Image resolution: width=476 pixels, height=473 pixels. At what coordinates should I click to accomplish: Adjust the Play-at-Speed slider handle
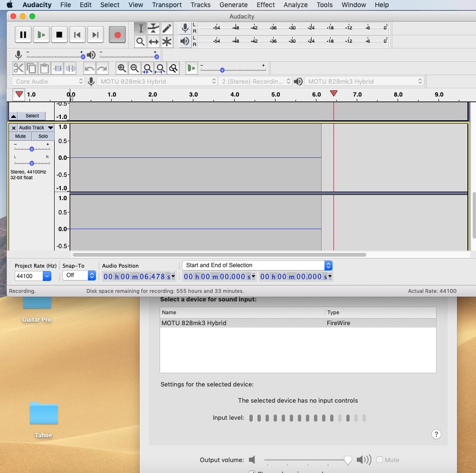222,70
